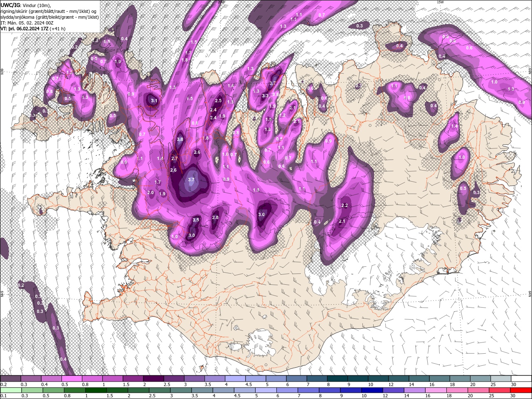This screenshot has height=399, width=532.
Task: Click the 3.3 snowfall value on the map
Action: click(x=265, y=96)
